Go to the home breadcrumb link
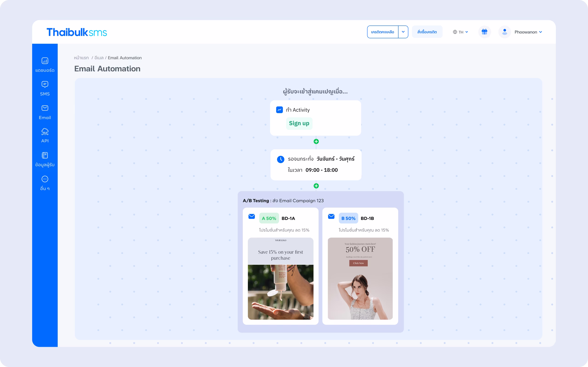This screenshot has height=367, width=588. pos(81,58)
